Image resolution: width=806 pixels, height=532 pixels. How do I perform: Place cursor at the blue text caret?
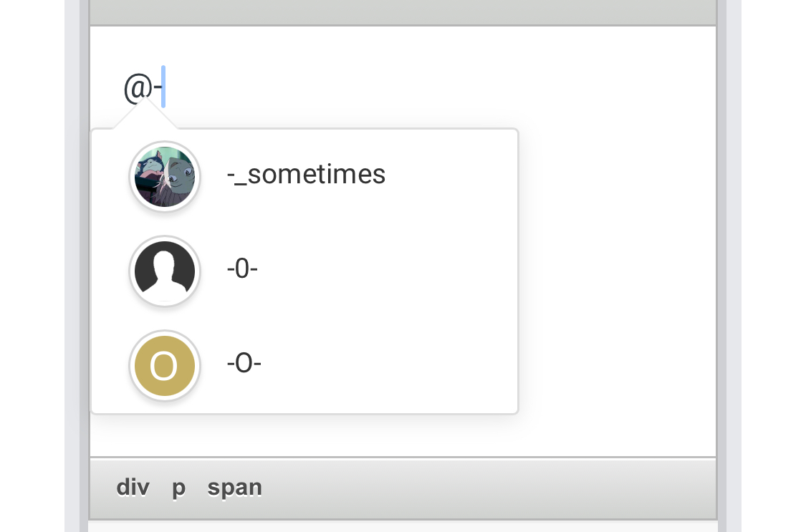pyautogui.click(x=163, y=87)
